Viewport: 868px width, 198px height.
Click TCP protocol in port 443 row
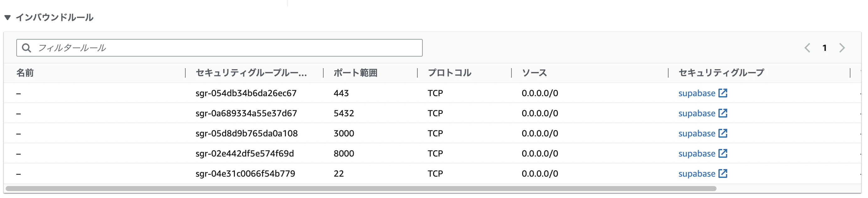(435, 93)
